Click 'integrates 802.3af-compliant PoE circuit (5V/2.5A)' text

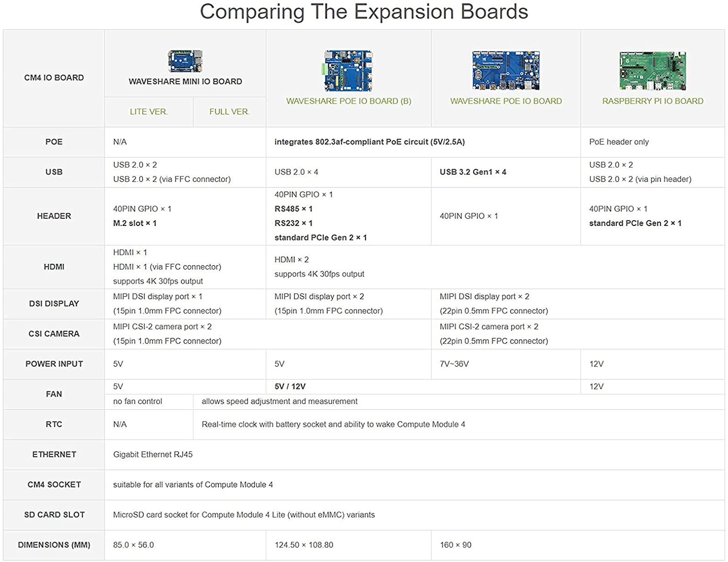pyautogui.click(x=369, y=142)
